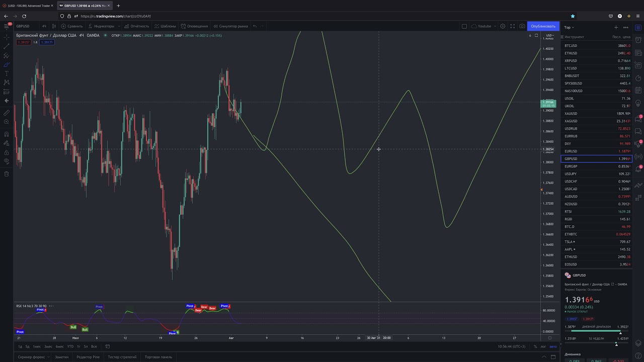Select YTD date range

click(70, 346)
